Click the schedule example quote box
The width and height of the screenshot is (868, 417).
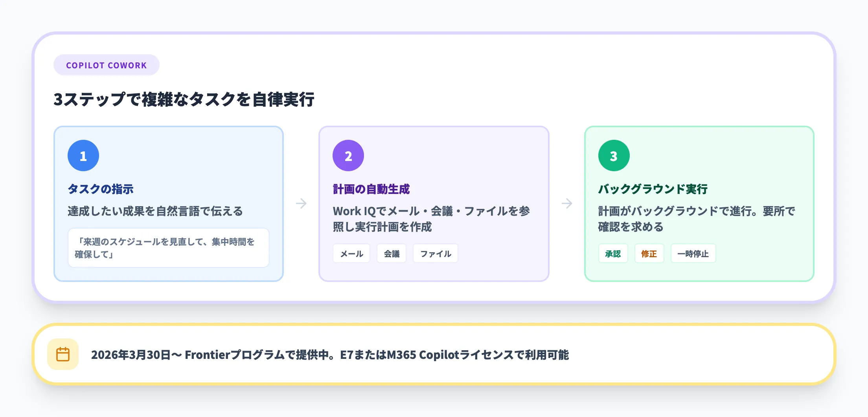pyautogui.click(x=168, y=248)
